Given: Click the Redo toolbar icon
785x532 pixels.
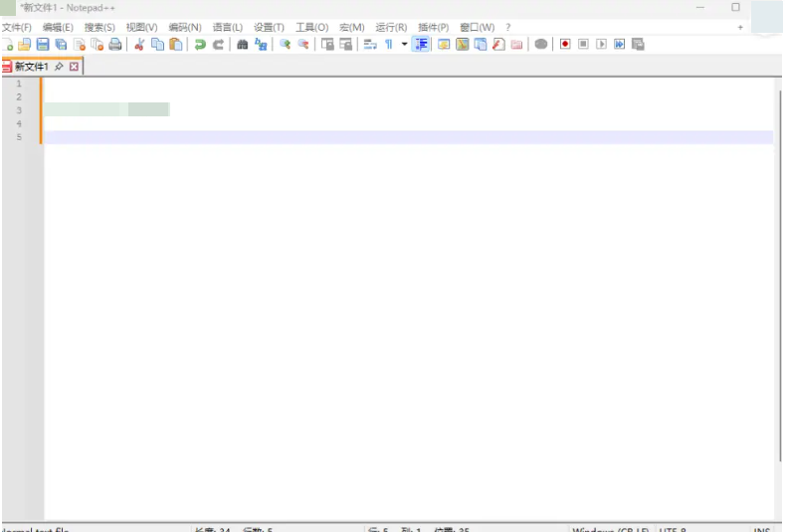Looking at the screenshot, I should coord(218,45).
